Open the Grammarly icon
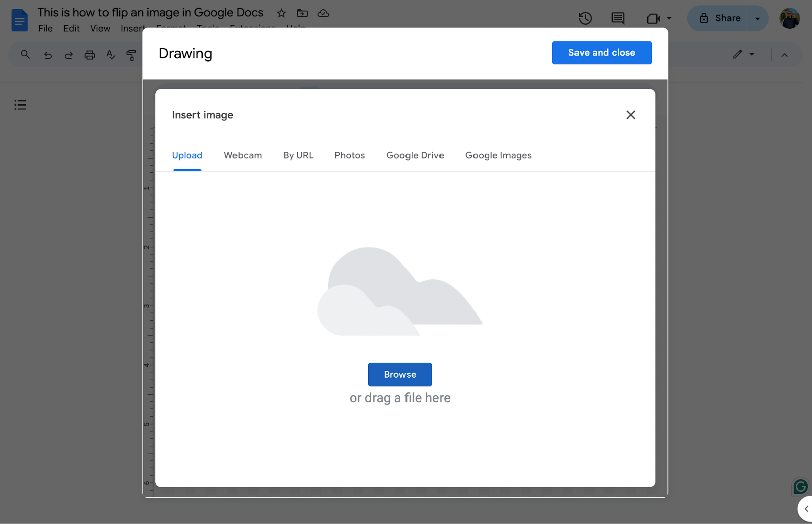This screenshot has width=812, height=524. pos(800,487)
